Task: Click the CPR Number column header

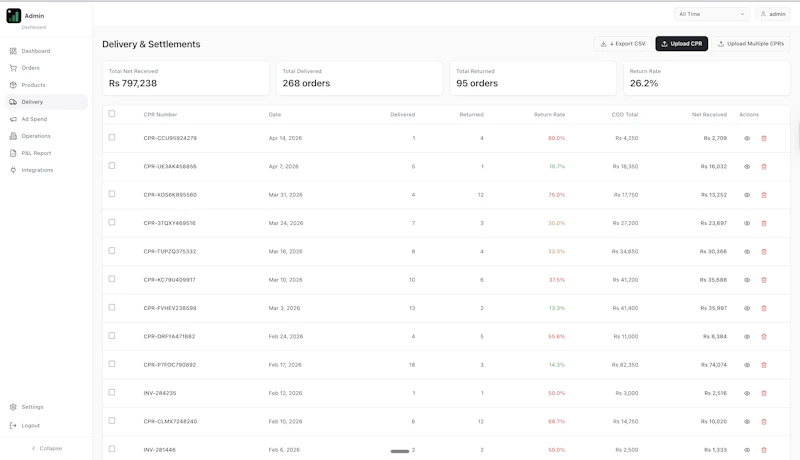Action: [x=160, y=115]
